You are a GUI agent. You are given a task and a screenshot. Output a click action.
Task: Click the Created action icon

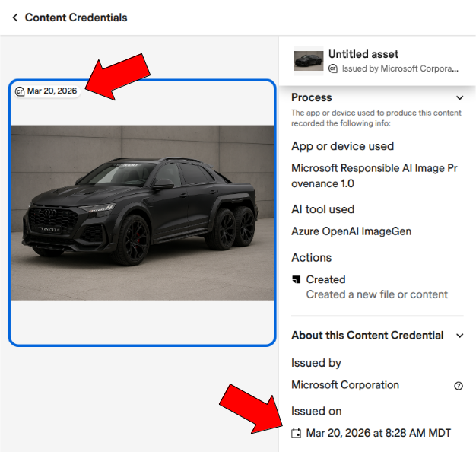[296, 279]
